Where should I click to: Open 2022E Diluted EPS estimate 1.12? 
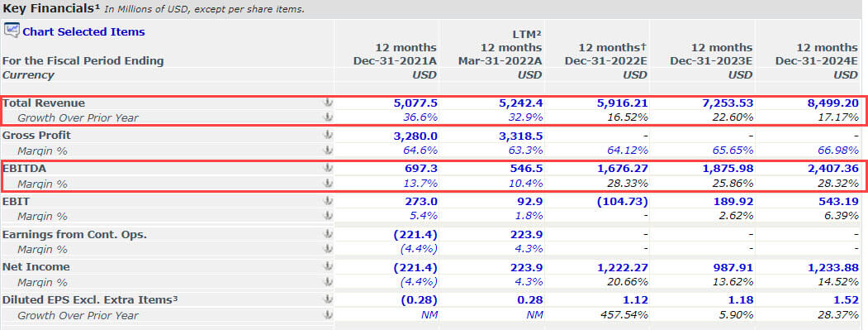click(635, 300)
